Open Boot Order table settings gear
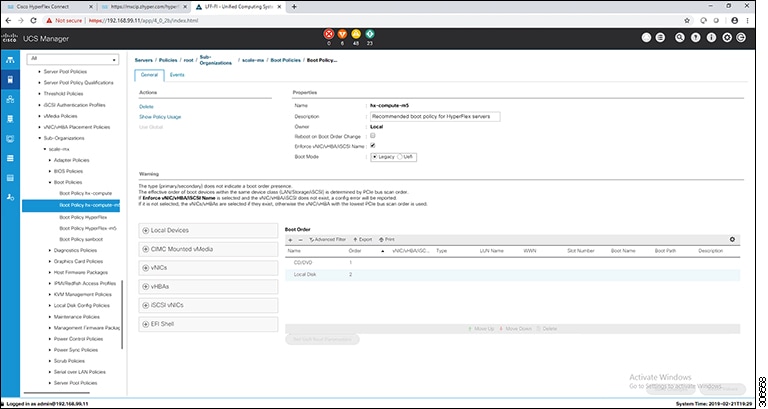This screenshot has height=409, width=768. point(732,239)
